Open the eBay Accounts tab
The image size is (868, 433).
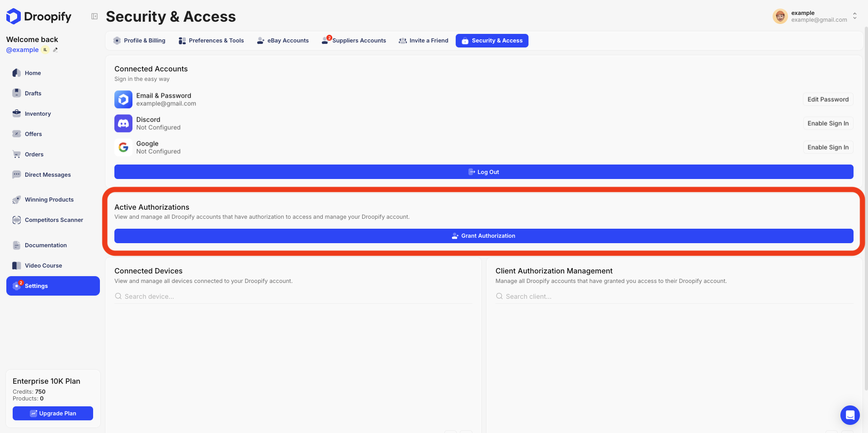[283, 41]
